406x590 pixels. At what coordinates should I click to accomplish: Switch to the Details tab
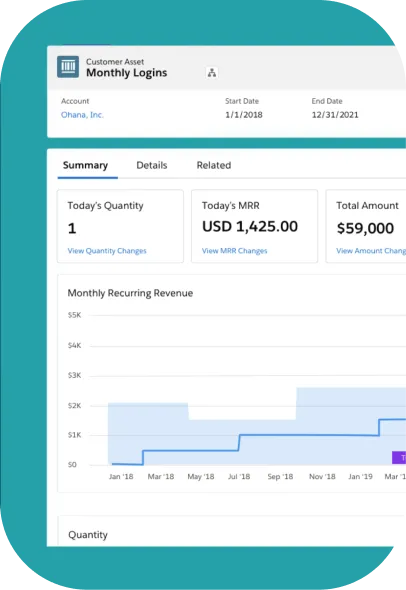[152, 165]
